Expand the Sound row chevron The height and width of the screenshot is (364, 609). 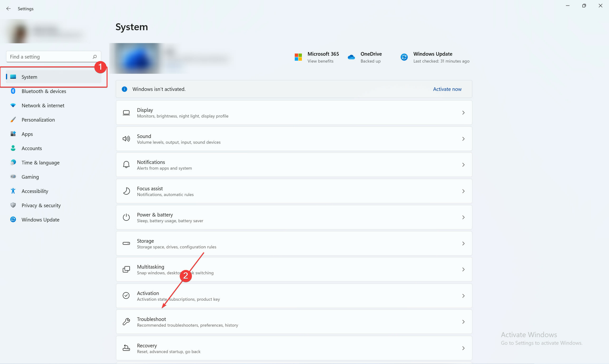point(463,139)
